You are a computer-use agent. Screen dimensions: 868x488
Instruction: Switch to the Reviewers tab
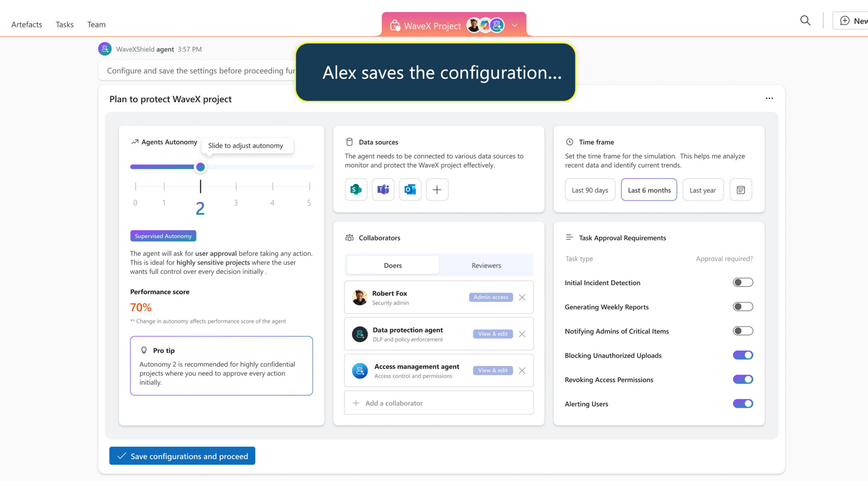(486, 265)
